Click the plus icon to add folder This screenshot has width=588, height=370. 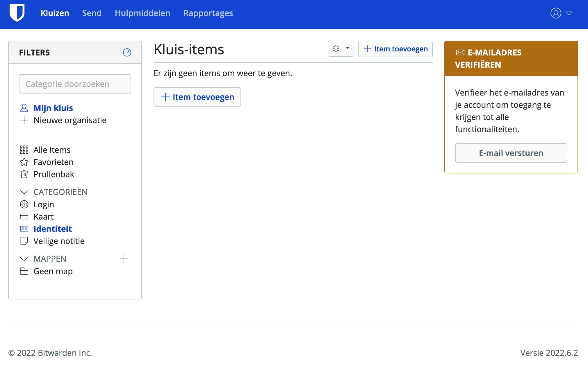[124, 259]
